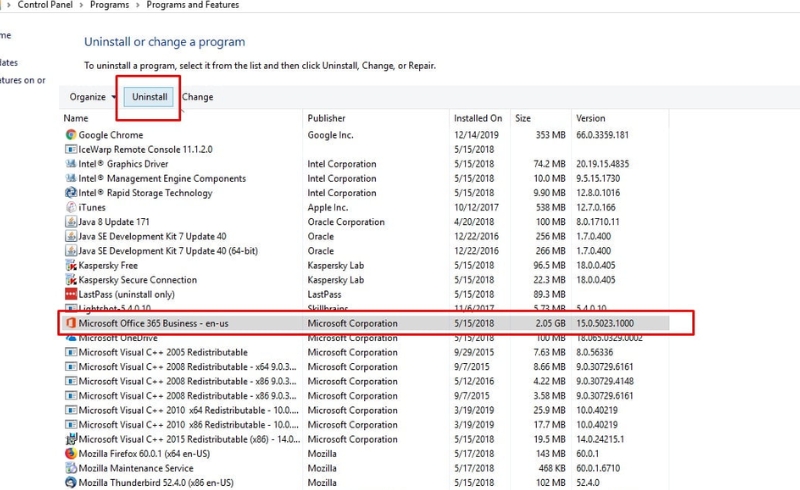The width and height of the screenshot is (800, 490).
Task: Click the Change toolbar button
Action: coord(198,97)
